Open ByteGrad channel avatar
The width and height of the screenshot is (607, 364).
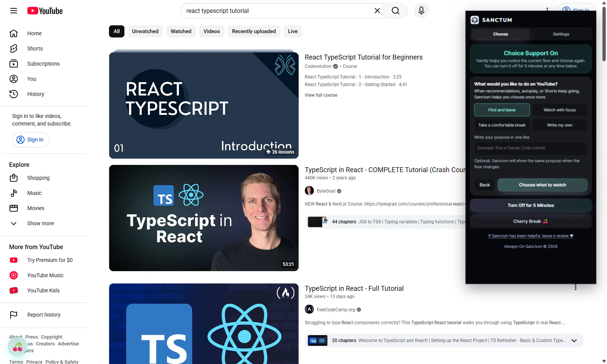[x=309, y=191]
